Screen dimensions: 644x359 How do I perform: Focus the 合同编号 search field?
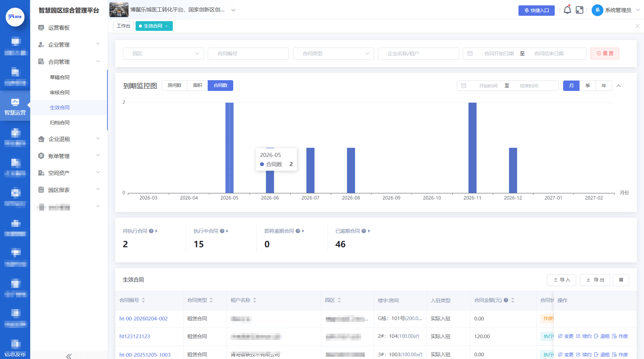[248, 54]
